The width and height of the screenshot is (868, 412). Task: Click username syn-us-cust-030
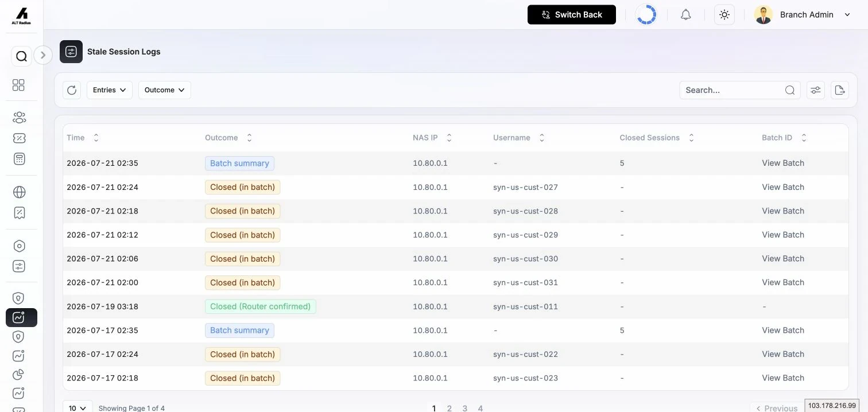click(525, 259)
